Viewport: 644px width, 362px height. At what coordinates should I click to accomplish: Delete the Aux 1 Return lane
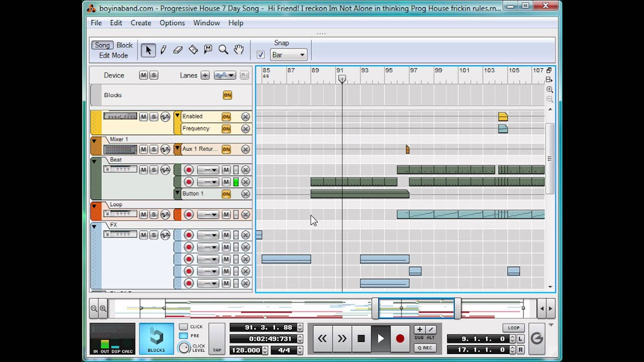[246, 149]
